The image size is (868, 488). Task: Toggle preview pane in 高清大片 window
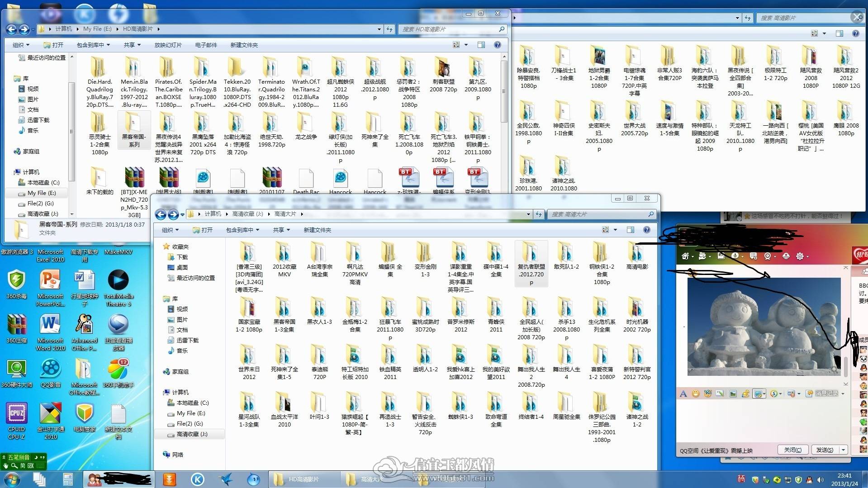631,230
